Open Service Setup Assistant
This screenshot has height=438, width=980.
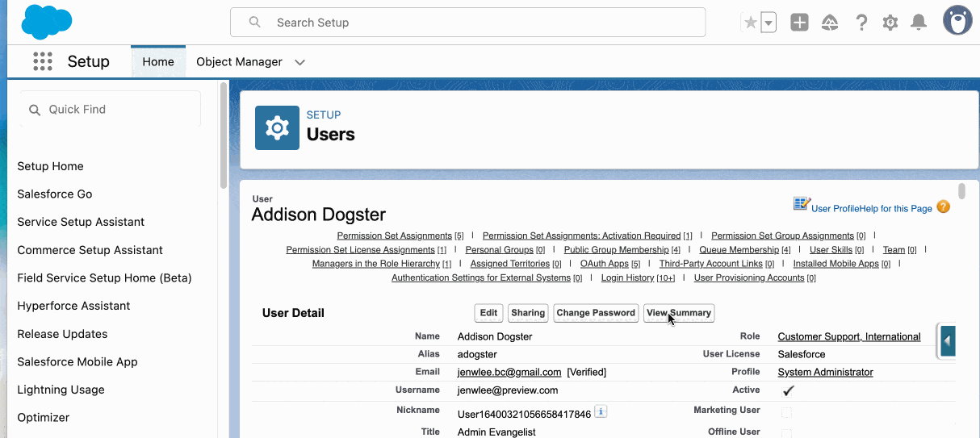point(81,222)
